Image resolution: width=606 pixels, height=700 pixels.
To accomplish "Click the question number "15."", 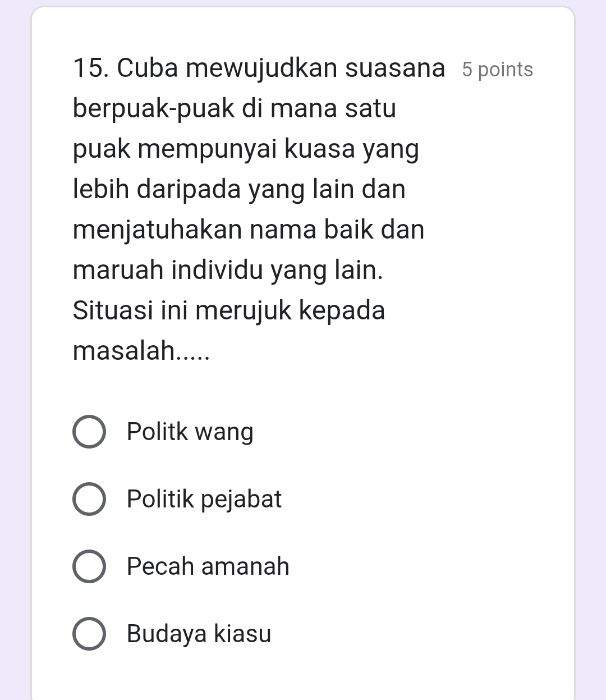I will [90, 68].
